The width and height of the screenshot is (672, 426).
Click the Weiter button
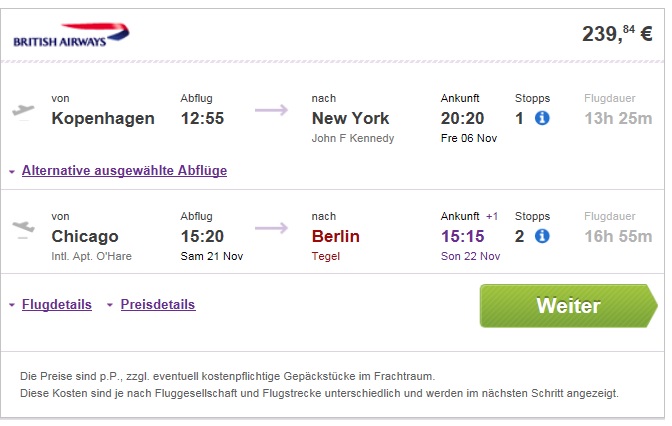pyautogui.click(x=568, y=306)
